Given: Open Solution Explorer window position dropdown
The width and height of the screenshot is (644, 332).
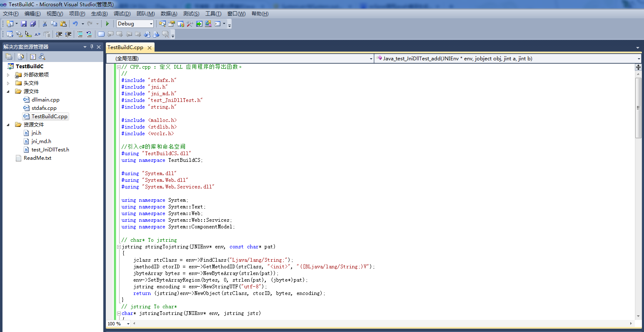Looking at the screenshot, I should [x=85, y=47].
